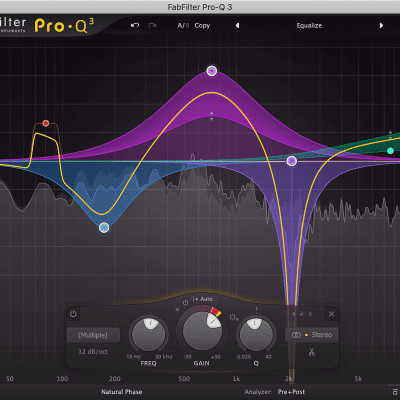Click the FREQ knob
The image size is (400, 400).
149,334
